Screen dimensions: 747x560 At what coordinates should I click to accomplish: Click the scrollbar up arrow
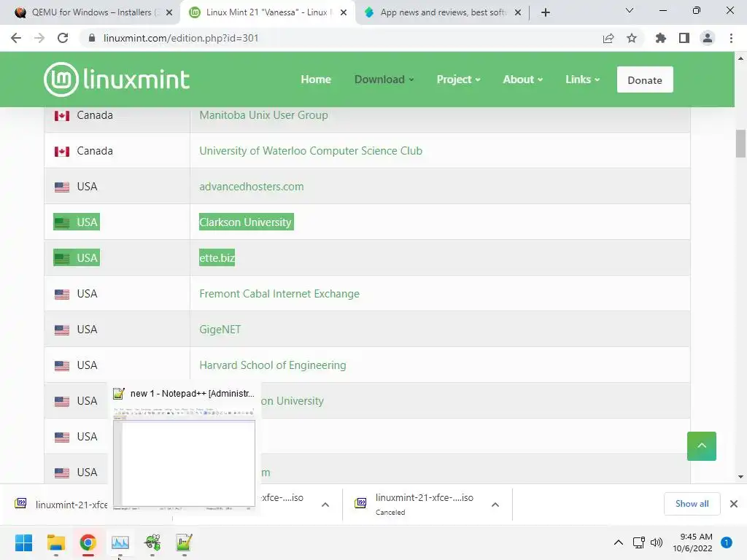point(740,58)
